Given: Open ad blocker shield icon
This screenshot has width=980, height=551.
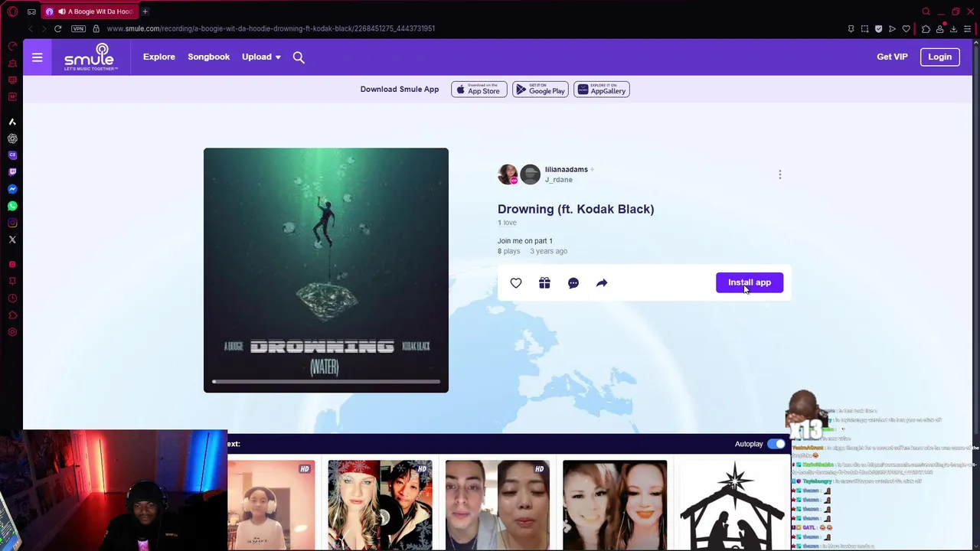Looking at the screenshot, I should pos(878,28).
